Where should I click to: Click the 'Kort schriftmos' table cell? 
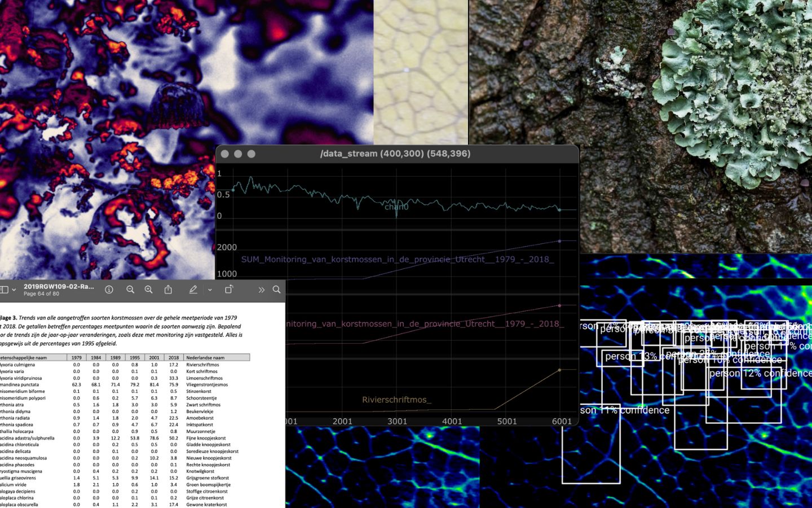(202, 371)
